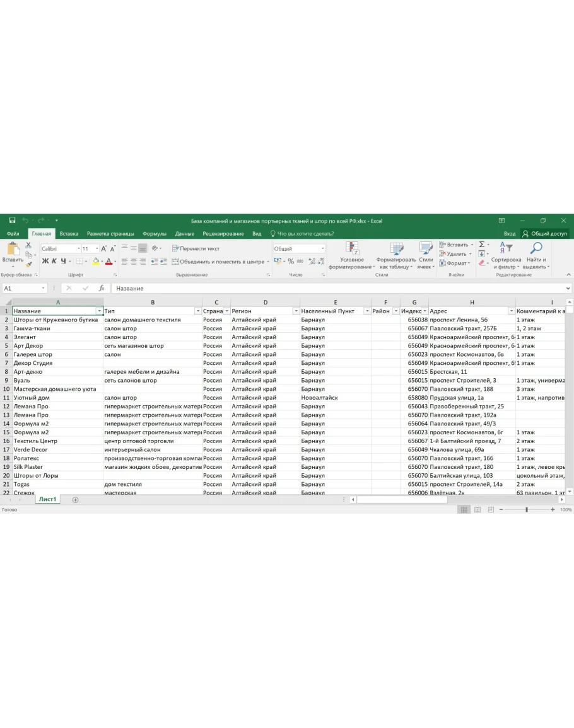
Task: Click Вставить in the Ячейки group
Action: pyautogui.click(x=456, y=245)
